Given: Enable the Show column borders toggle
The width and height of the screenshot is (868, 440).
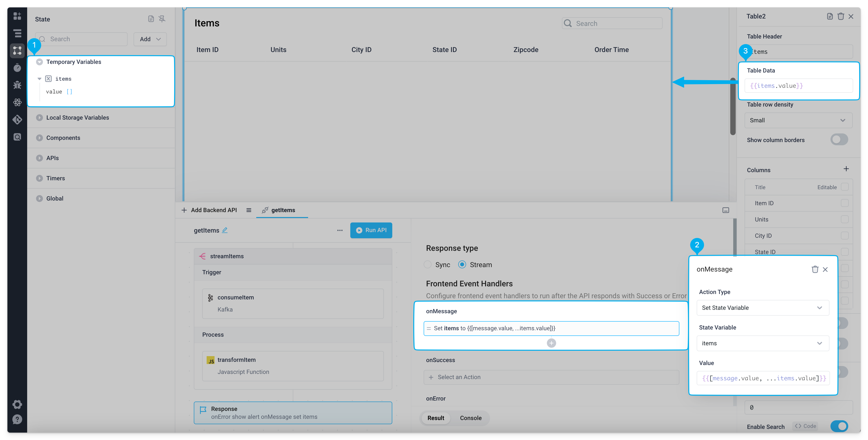Looking at the screenshot, I should pos(839,139).
